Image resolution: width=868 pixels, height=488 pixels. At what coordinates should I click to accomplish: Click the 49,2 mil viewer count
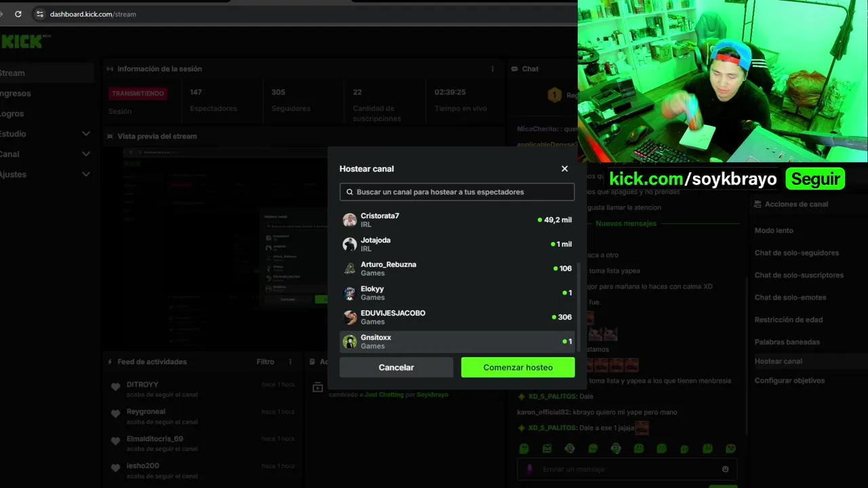555,220
